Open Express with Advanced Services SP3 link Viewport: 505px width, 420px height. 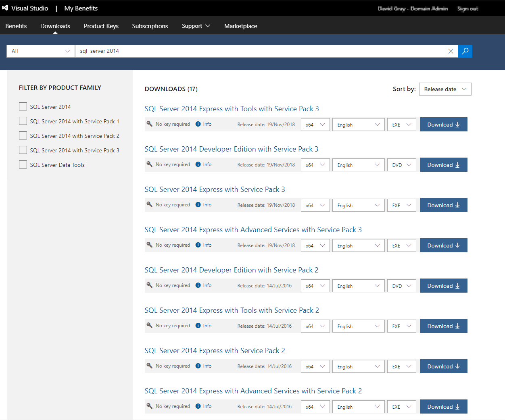tap(253, 230)
